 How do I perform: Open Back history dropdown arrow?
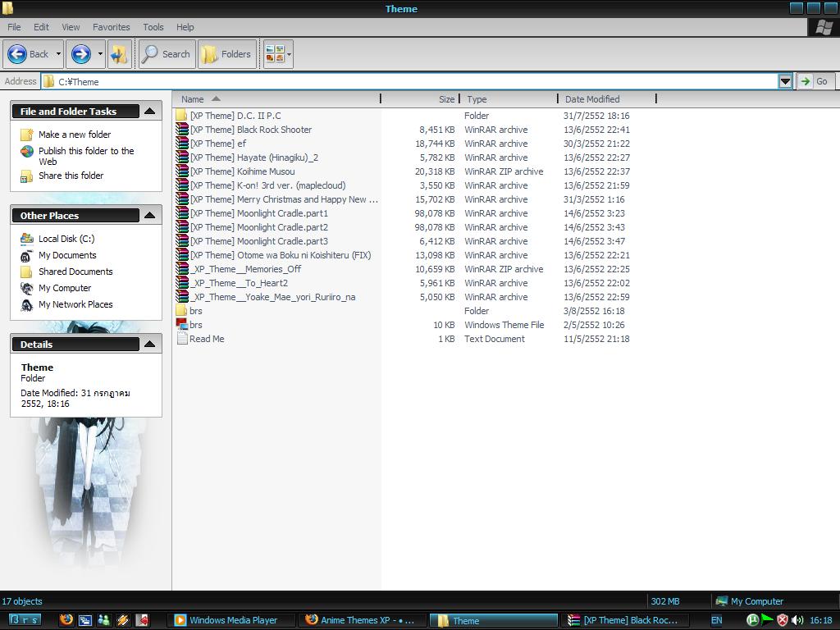pyautogui.click(x=58, y=54)
